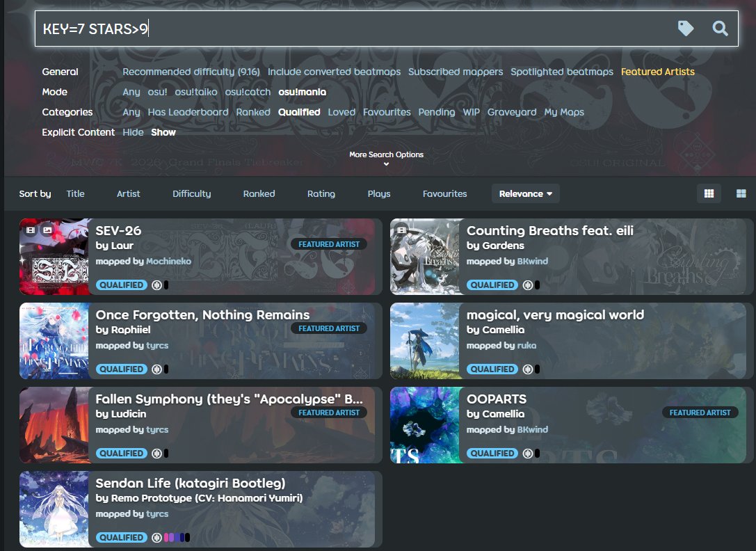Select the Ranked category filter
Viewport: 756px width, 551px height.
pyautogui.click(x=253, y=112)
